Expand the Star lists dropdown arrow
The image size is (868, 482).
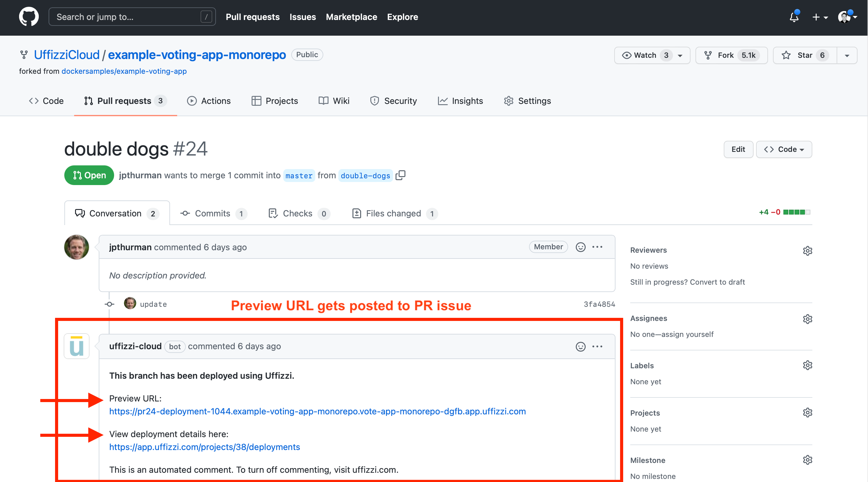[847, 56]
